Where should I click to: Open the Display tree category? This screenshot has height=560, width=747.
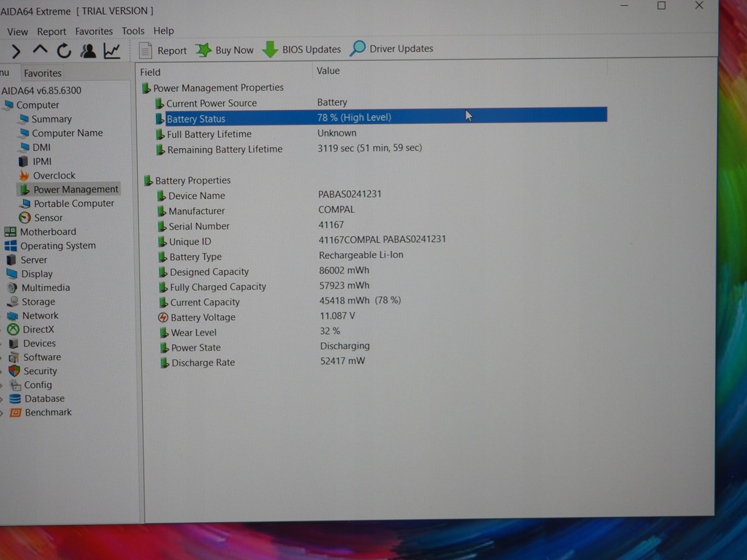(x=36, y=274)
